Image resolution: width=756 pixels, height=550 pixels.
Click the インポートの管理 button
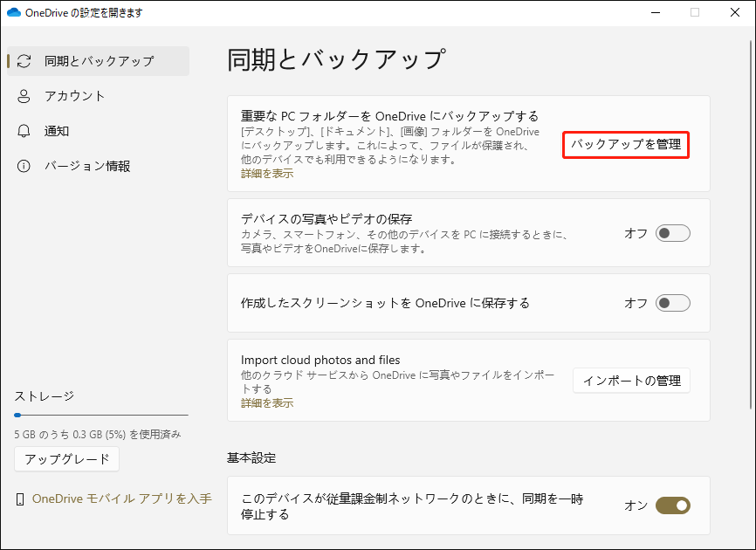point(632,381)
